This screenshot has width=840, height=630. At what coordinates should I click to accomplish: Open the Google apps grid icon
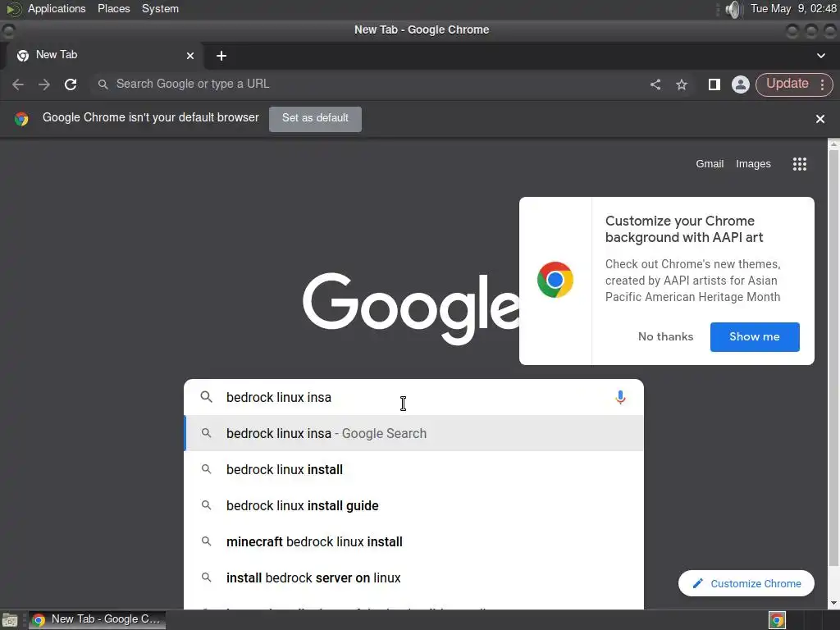(799, 164)
